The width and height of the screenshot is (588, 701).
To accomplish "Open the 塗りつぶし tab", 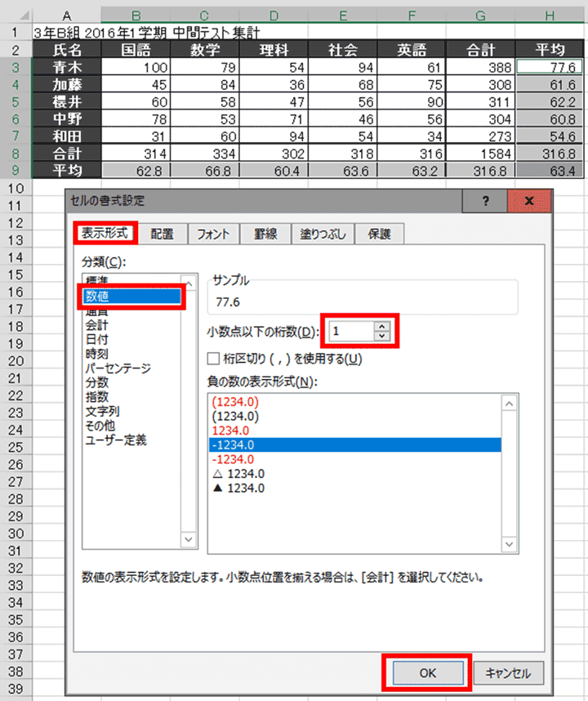I will pos(323,234).
